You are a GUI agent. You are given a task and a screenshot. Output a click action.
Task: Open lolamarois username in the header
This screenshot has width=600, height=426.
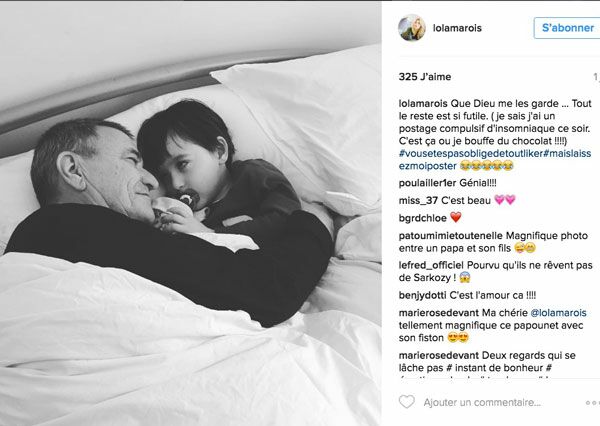[x=457, y=28]
